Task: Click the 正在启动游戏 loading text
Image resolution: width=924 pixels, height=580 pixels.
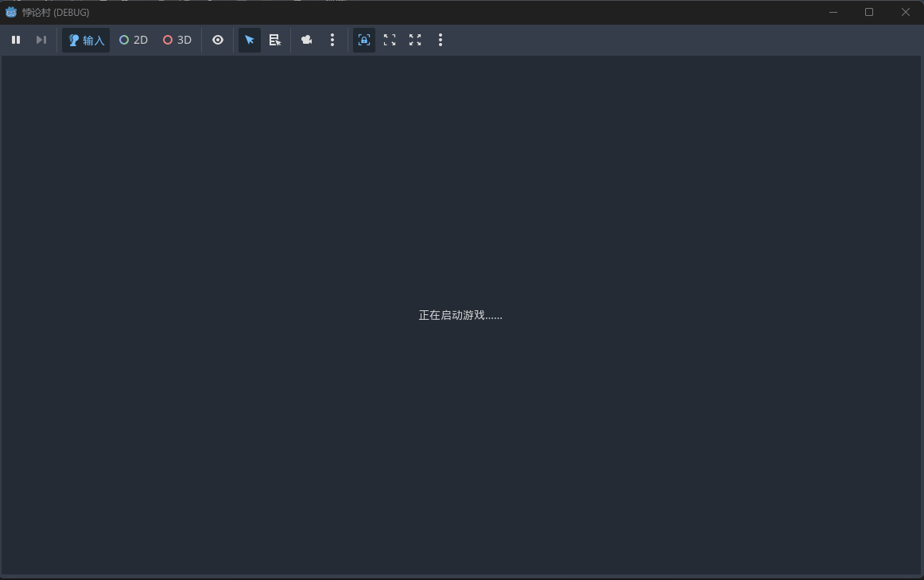Action: click(x=460, y=315)
